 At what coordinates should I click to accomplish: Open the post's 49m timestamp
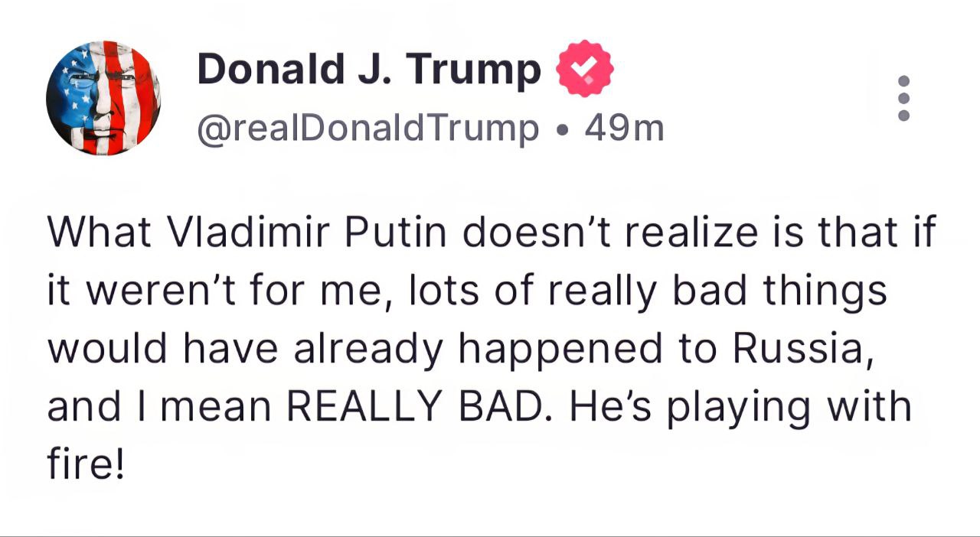624,129
